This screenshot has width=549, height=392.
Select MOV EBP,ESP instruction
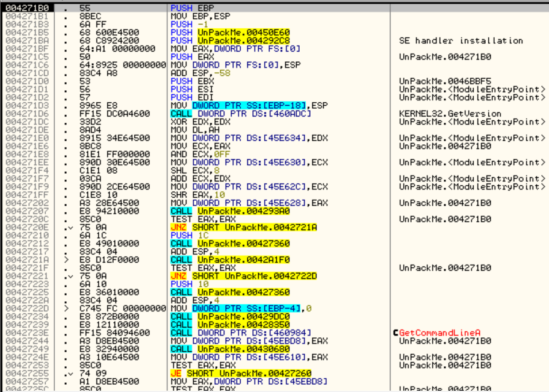pyautogui.click(x=200, y=16)
